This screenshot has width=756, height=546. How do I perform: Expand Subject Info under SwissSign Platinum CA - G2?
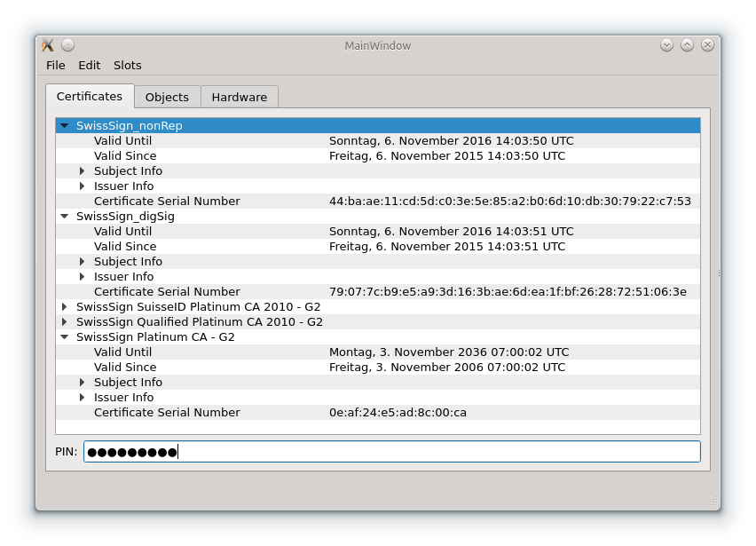pos(82,382)
